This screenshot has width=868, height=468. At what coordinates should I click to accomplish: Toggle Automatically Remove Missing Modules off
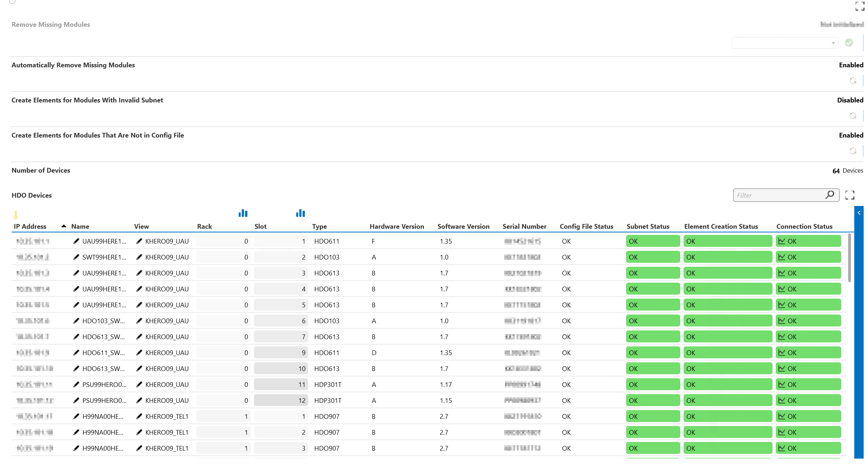tap(851, 65)
